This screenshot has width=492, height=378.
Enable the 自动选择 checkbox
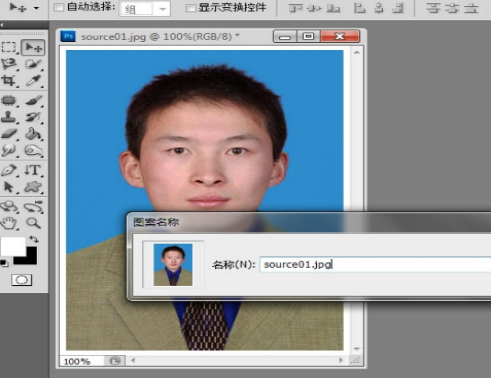coord(59,7)
